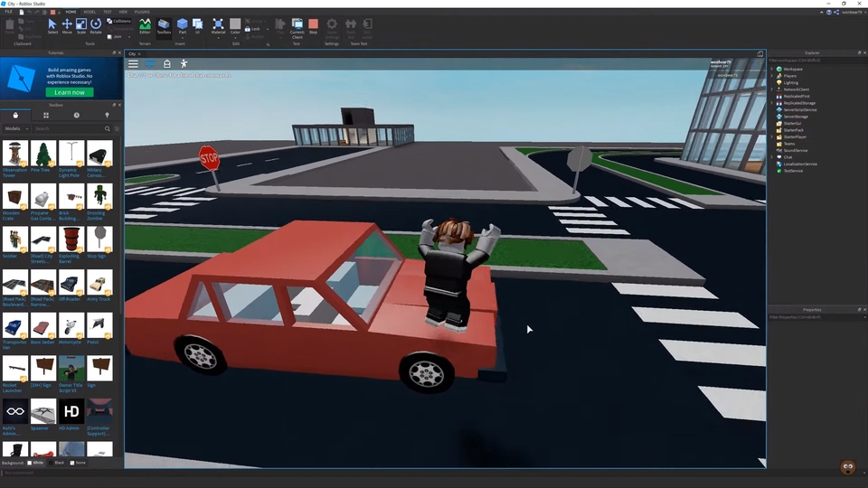Click the quick-access red stop icon
Image resolution: width=868 pixels, height=488 pixels.
(x=52, y=12)
